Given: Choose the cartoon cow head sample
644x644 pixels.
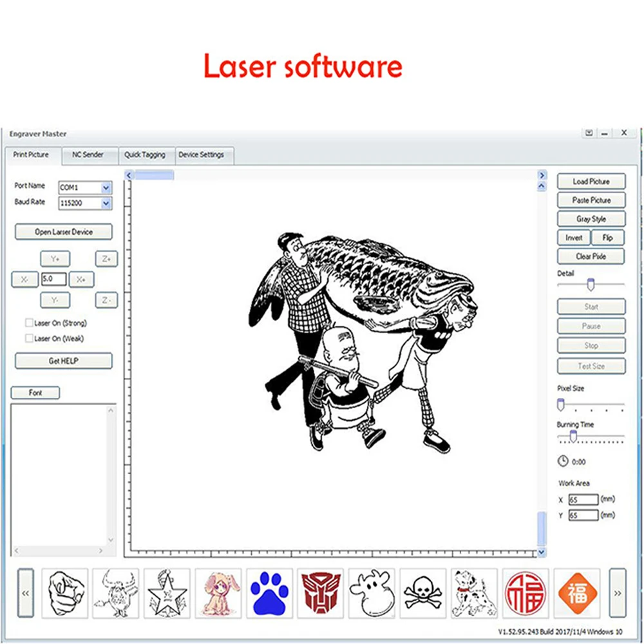Looking at the screenshot, I should [x=372, y=593].
